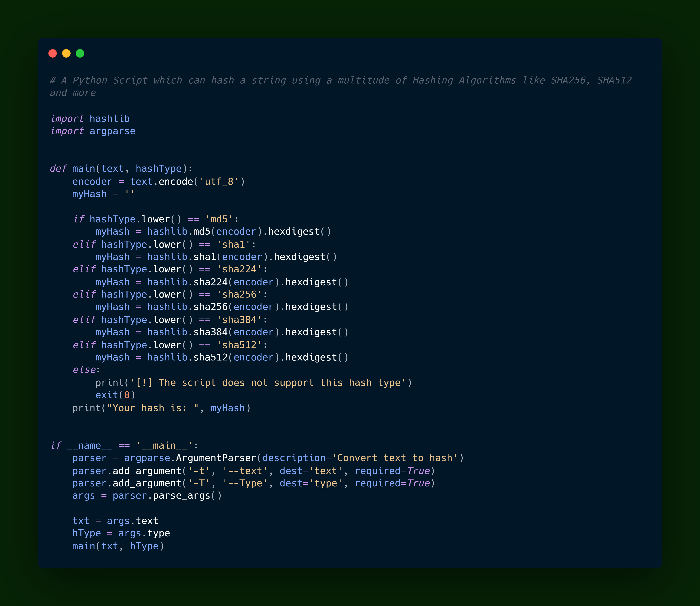Click the 'def' keyword of main
Viewport: 700px width, 606px height.
[x=58, y=169]
